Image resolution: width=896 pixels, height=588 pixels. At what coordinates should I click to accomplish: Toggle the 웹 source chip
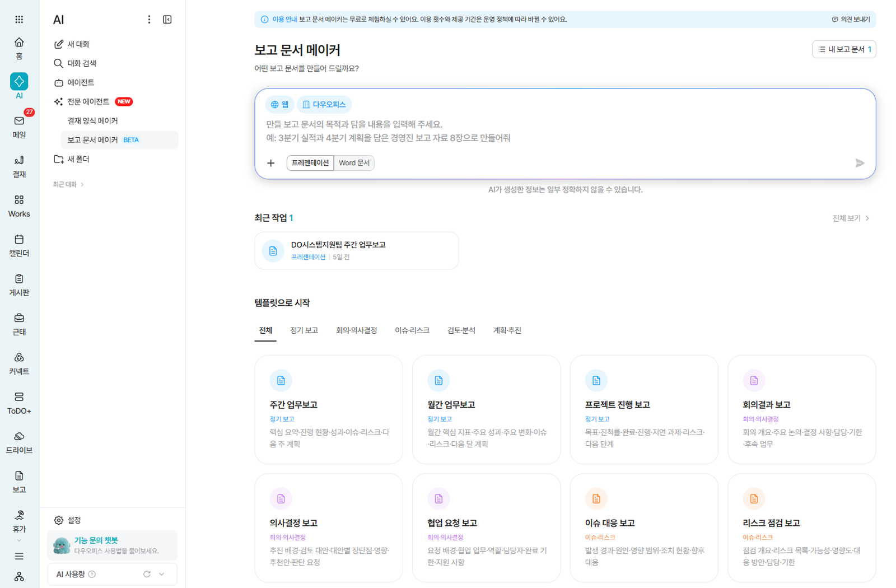(x=279, y=104)
